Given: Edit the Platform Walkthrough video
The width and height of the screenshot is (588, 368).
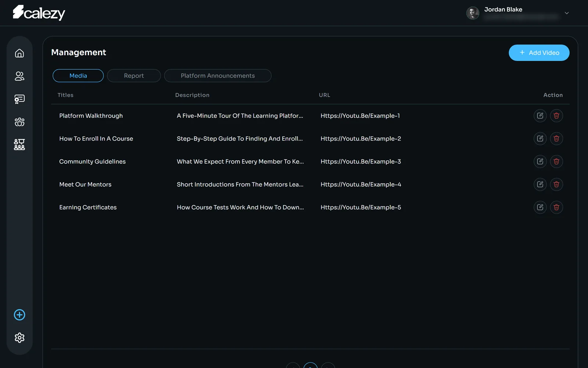Looking at the screenshot, I should click(540, 116).
